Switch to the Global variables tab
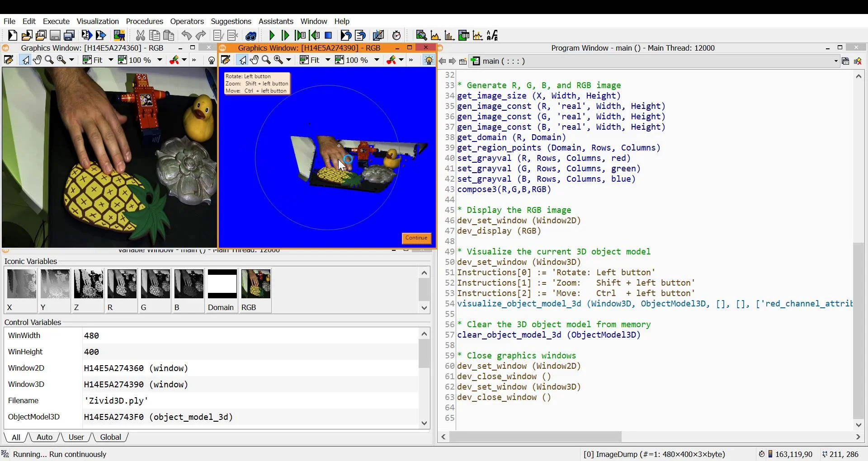The image size is (868, 461). pos(110,437)
